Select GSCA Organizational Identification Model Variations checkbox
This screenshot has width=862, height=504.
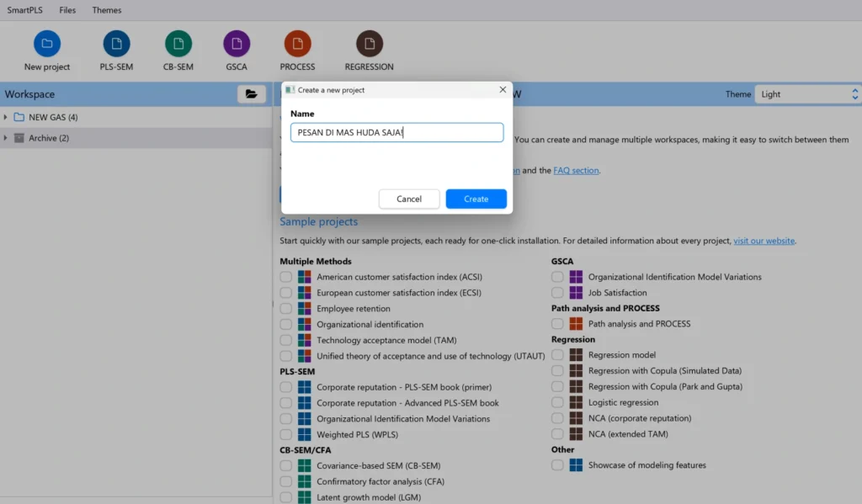point(557,277)
